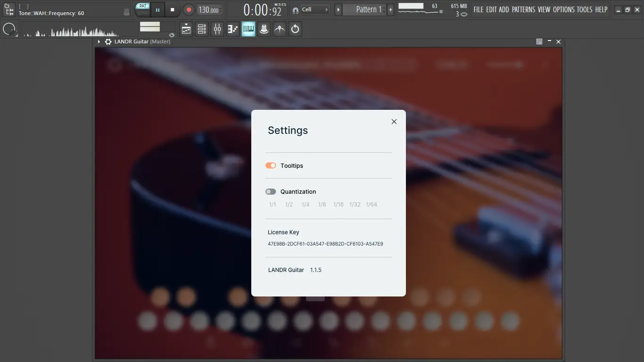Open the plugin picker knob icon
Viewport: 644px width, 362px height.
pyautogui.click(x=264, y=29)
